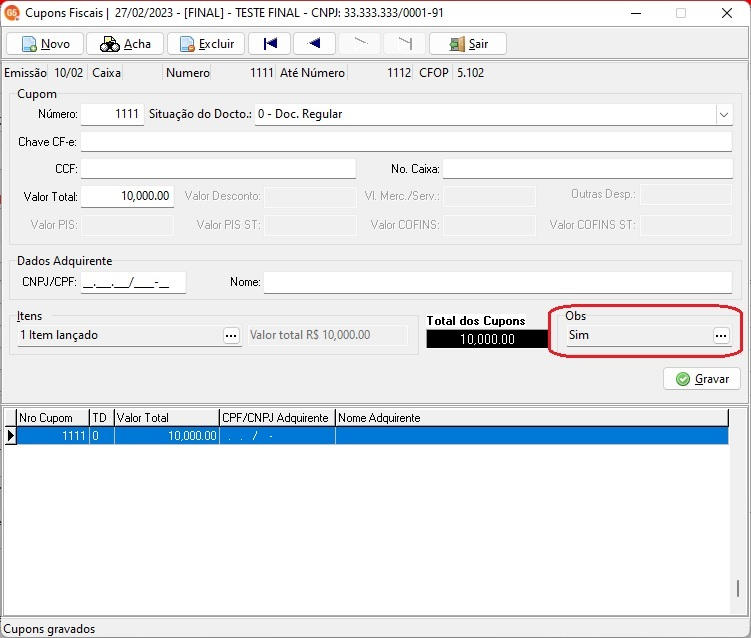Click the next record arrow
The height and width of the screenshot is (638, 751).
pos(360,44)
